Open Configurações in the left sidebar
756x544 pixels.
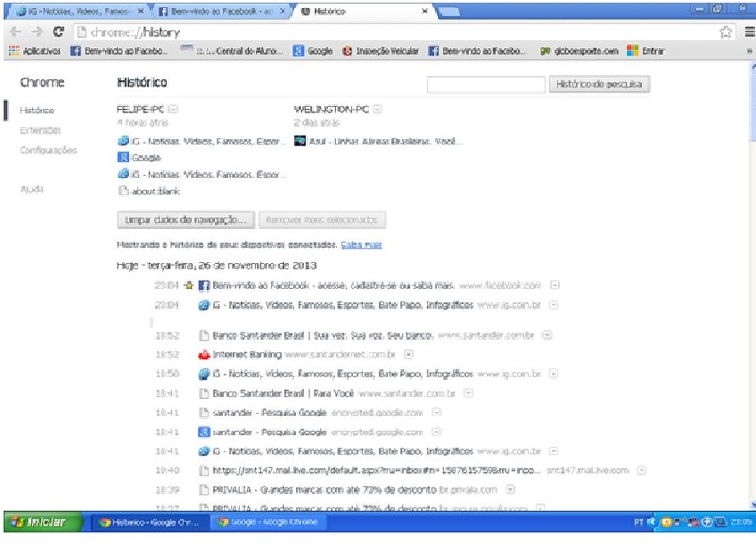pos(48,150)
